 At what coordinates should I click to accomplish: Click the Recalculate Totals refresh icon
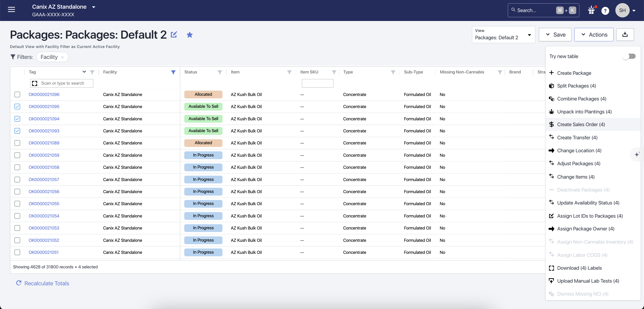tap(19, 283)
